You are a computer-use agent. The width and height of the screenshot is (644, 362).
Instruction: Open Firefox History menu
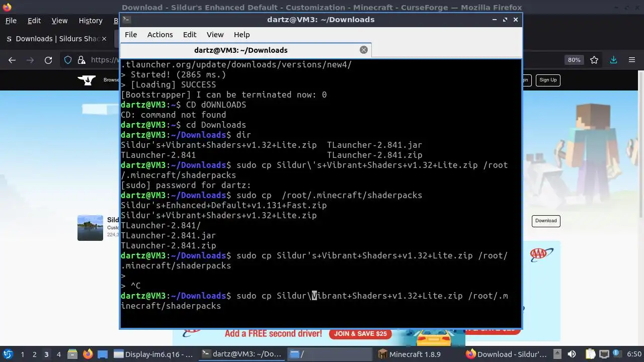pos(91,21)
